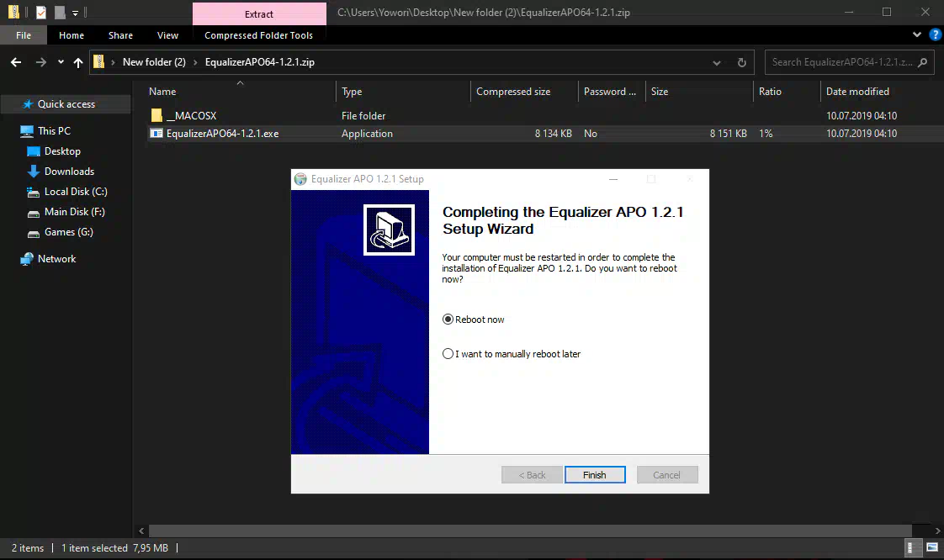Open Downloads in the navigation pane
This screenshot has width=944, height=560.
click(x=69, y=172)
